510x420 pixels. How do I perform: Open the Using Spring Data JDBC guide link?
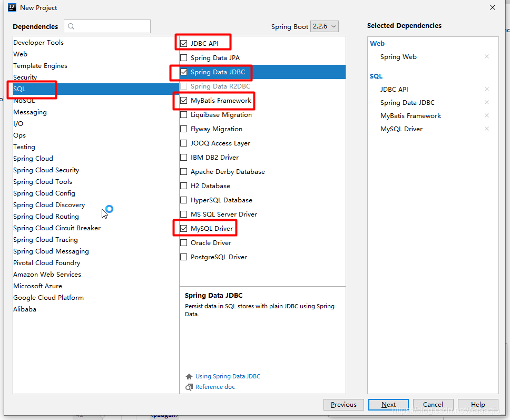(228, 376)
